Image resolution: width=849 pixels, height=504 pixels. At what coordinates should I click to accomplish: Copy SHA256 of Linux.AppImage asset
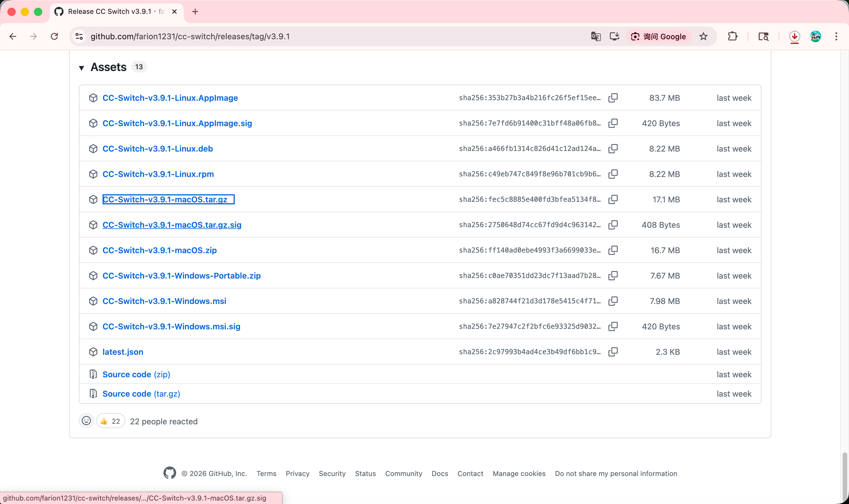pyautogui.click(x=613, y=98)
